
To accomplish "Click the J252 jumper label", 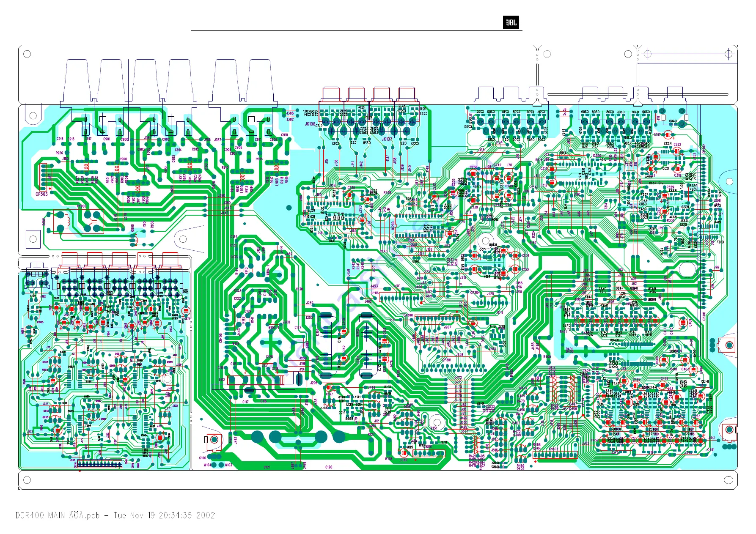I will [310, 303].
